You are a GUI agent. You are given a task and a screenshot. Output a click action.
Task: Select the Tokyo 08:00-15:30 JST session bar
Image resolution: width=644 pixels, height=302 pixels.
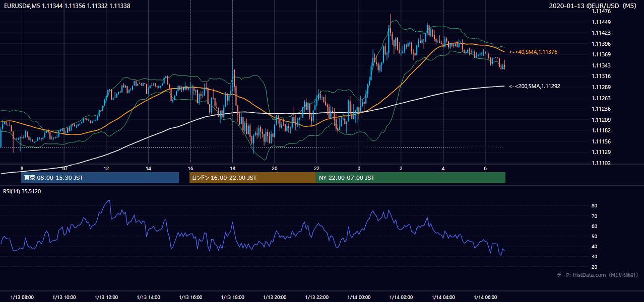click(100, 178)
